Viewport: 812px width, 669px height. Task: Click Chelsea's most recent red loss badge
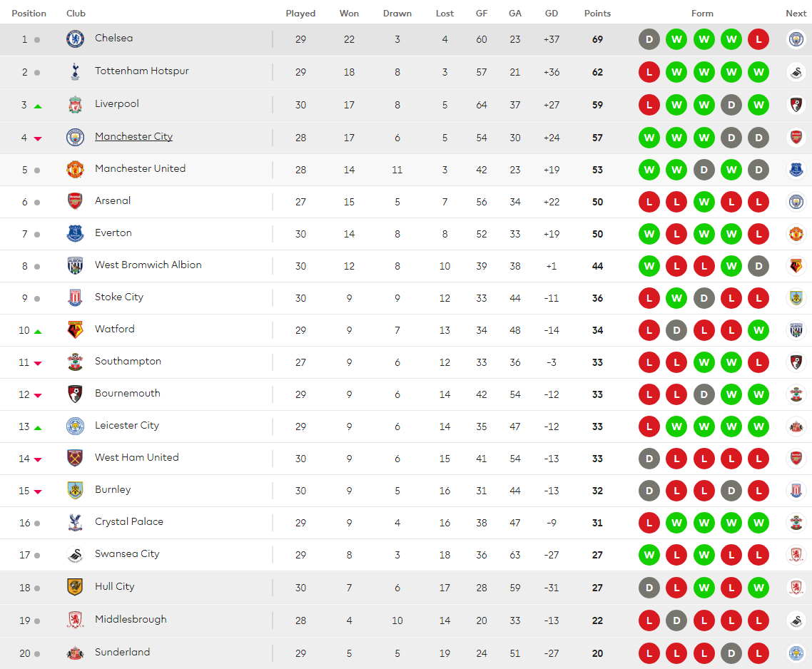click(758, 39)
